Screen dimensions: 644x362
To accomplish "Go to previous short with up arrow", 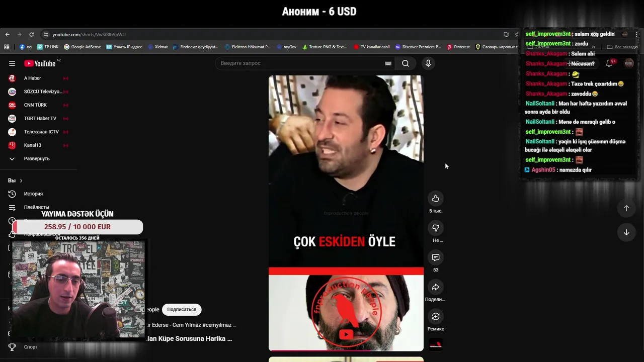I will tap(626, 208).
